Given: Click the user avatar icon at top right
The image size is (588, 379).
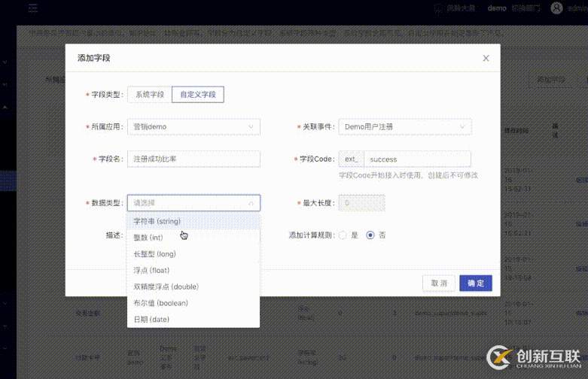Looking at the screenshot, I should (556, 8).
